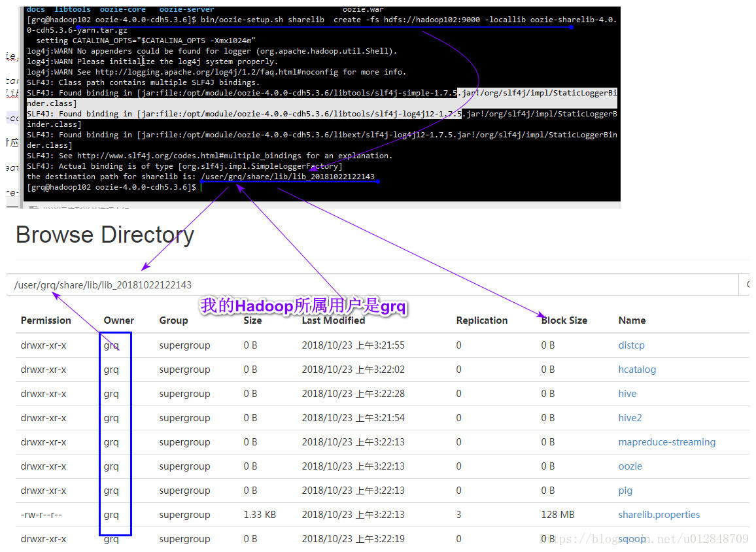Click timestamp 2018/10/23 上午3:22:28
756x552 pixels.
[353, 393]
